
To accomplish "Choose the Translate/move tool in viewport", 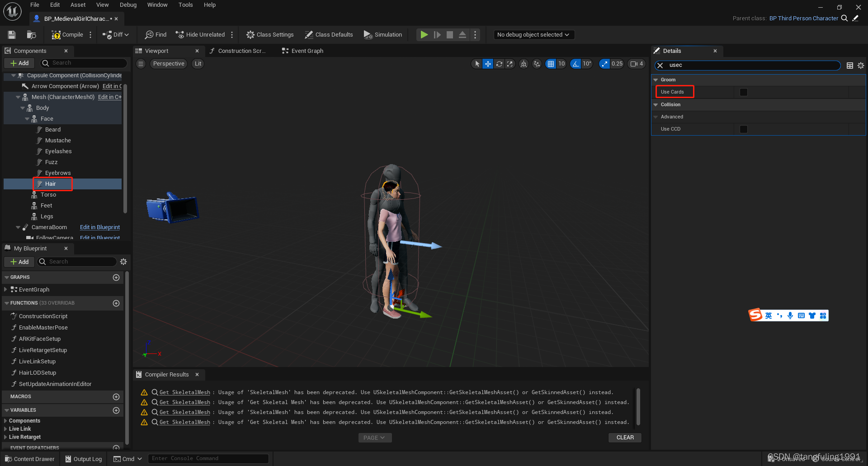I will 488,64.
